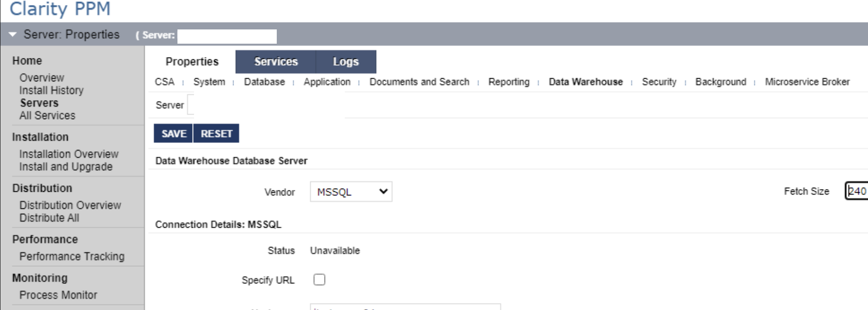Go to Database properties sub-tab
The height and width of the screenshot is (310, 868).
click(x=264, y=82)
